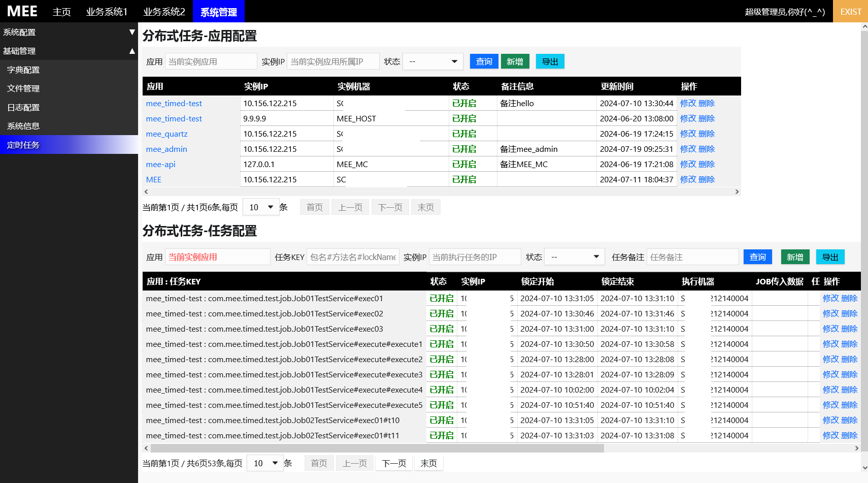Screen dimensions: 868x483
Task: Open 文件管理 in sidebar
Action: point(69,88)
